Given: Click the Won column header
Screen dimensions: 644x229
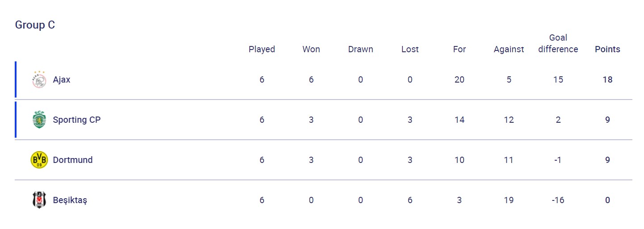Looking at the screenshot, I should (311, 49).
